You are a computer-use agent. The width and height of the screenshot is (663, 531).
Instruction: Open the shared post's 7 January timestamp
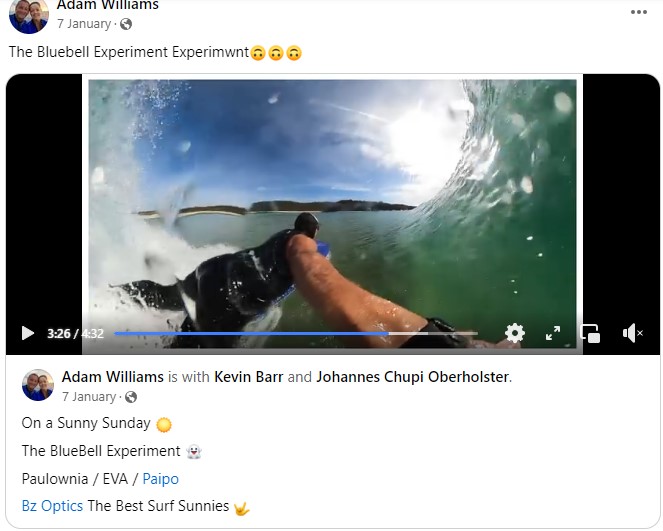point(90,396)
